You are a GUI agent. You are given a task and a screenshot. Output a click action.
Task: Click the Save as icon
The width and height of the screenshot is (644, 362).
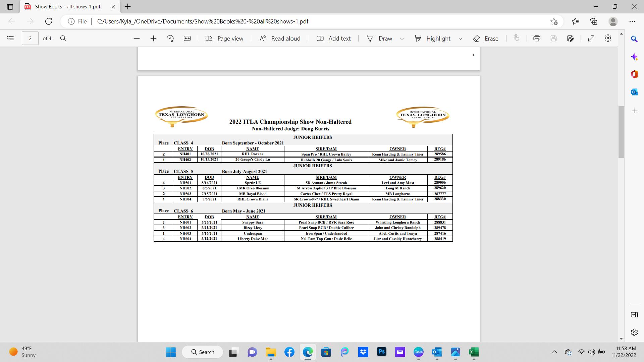(x=570, y=39)
